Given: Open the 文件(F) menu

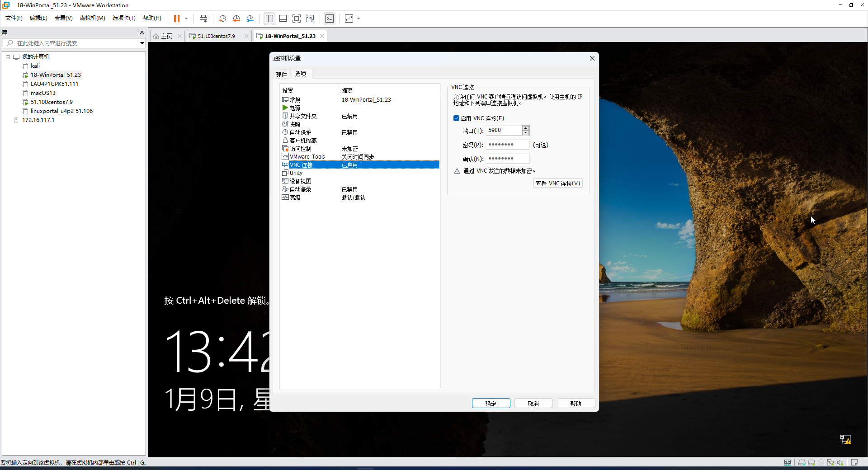Looking at the screenshot, I should coord(14,18).
